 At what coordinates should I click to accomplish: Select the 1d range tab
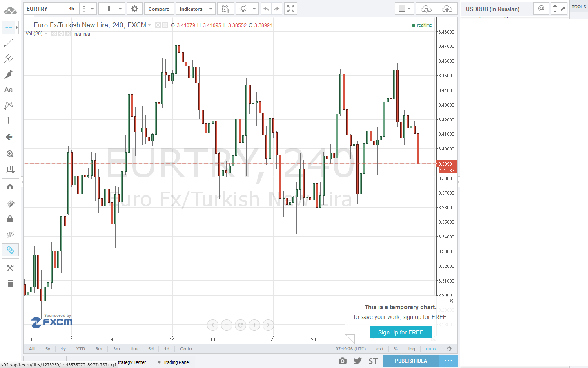tap(167, 349)
